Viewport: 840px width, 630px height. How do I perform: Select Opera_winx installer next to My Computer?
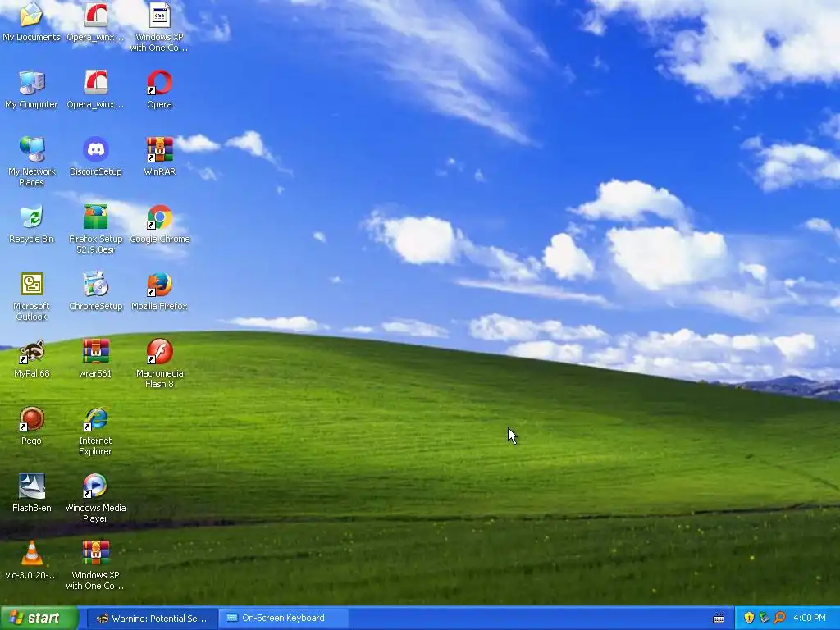[x=95, y=83]
